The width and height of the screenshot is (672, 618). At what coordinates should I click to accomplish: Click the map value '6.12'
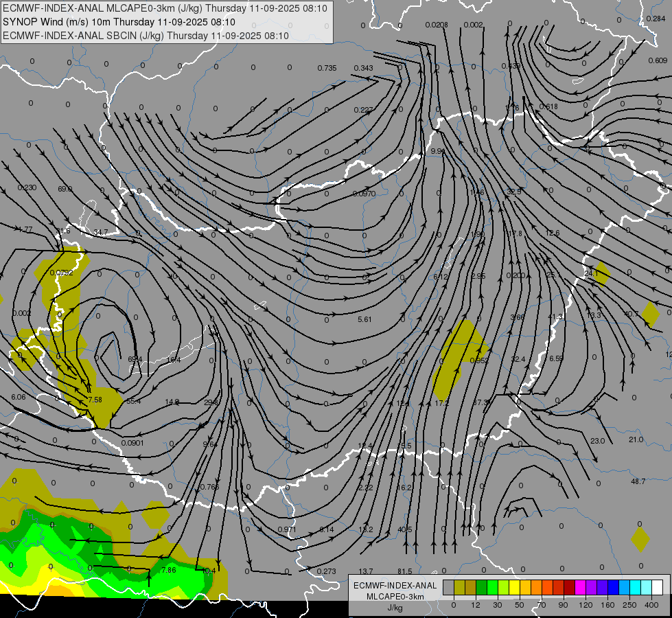pos(441,277)
